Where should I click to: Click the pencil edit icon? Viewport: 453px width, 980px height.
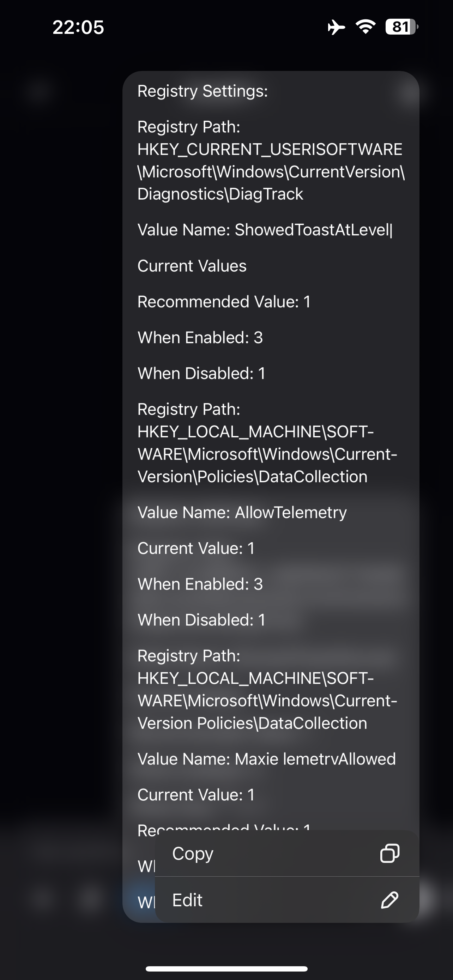click(x=390, y=900)
